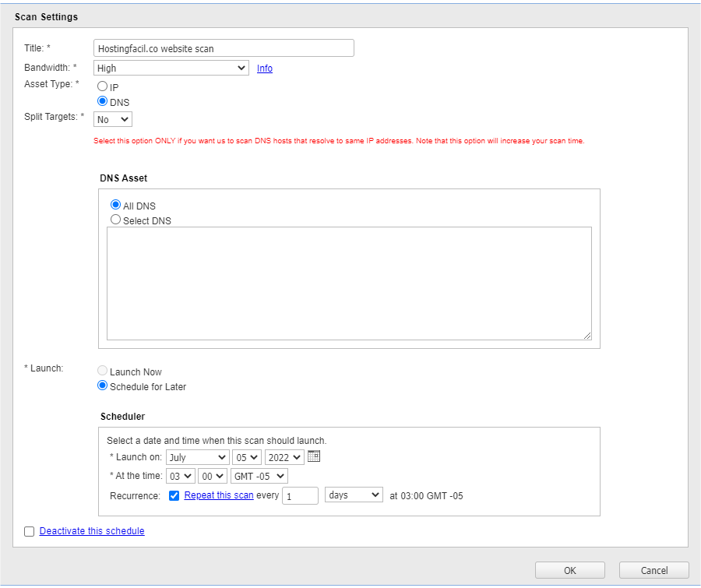The image size is (701, 588).
Task: Select Schedule for Later launch option
Action: click(102, 386)
